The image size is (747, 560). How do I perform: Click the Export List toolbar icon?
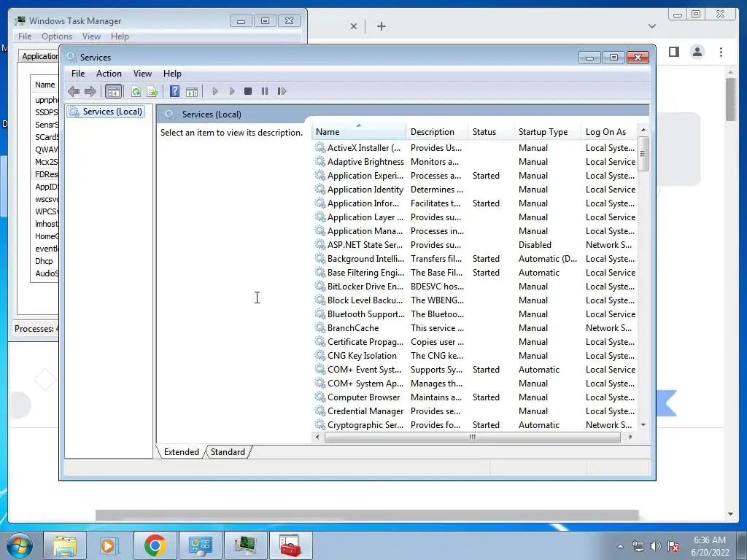coord(152,91)
